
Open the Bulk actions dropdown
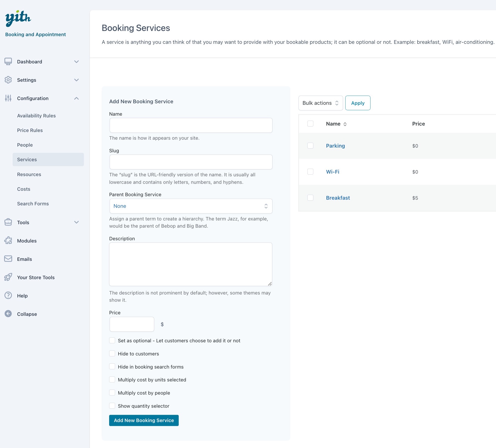320,103
